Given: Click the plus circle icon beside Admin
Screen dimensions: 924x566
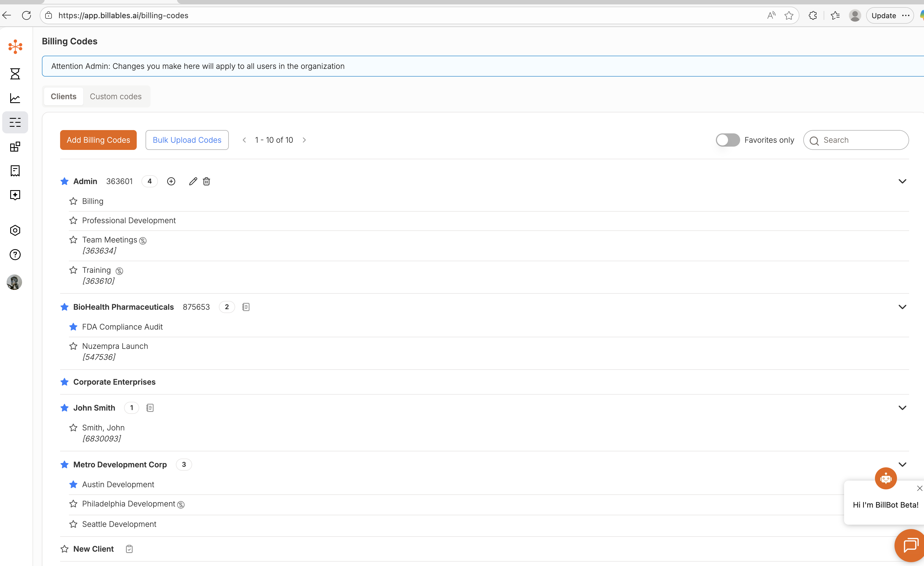Looking at the screenshot, I should pos(171,181).
